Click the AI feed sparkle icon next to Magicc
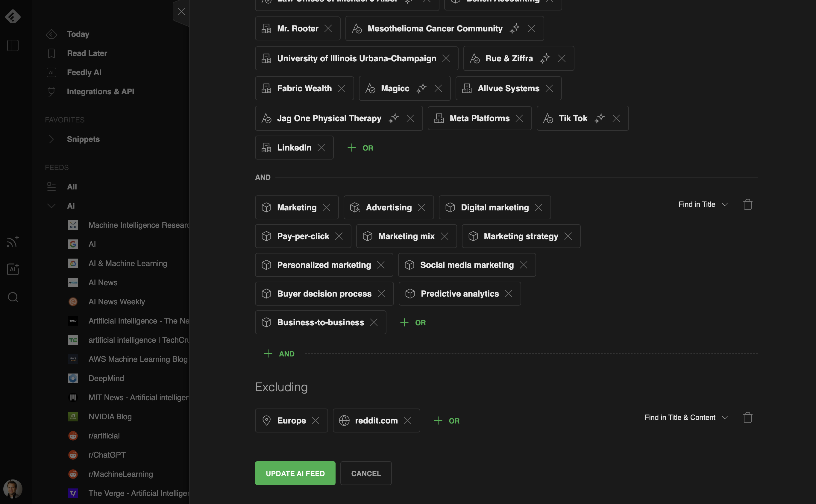The width and height of the screenshot is (816, 504). pos(421,88)
